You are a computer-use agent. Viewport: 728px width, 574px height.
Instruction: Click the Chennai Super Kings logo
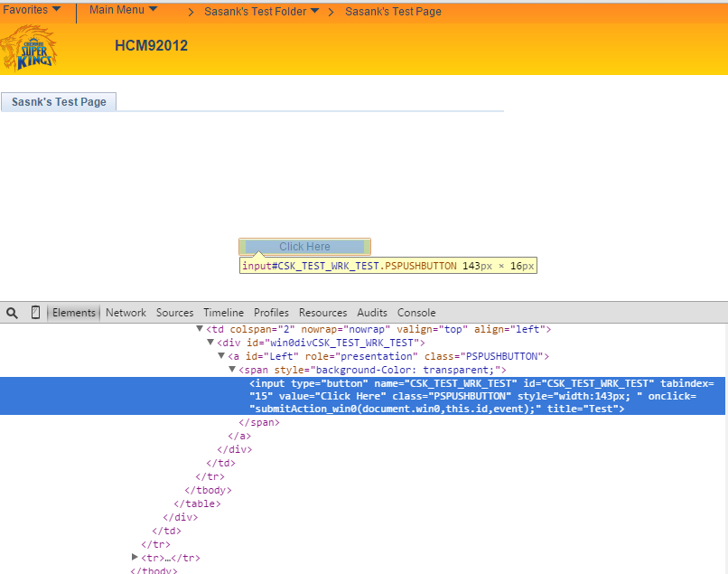29,48
